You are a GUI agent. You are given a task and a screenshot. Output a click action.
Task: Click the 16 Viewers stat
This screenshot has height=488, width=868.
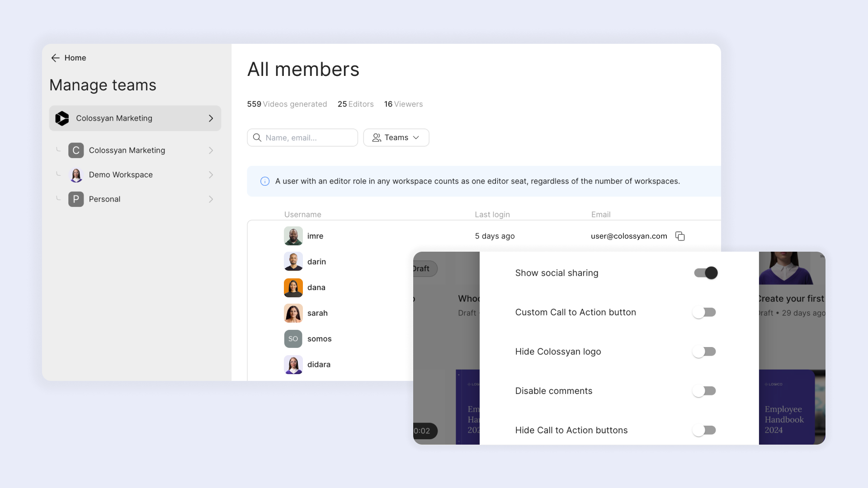(403, 104)
